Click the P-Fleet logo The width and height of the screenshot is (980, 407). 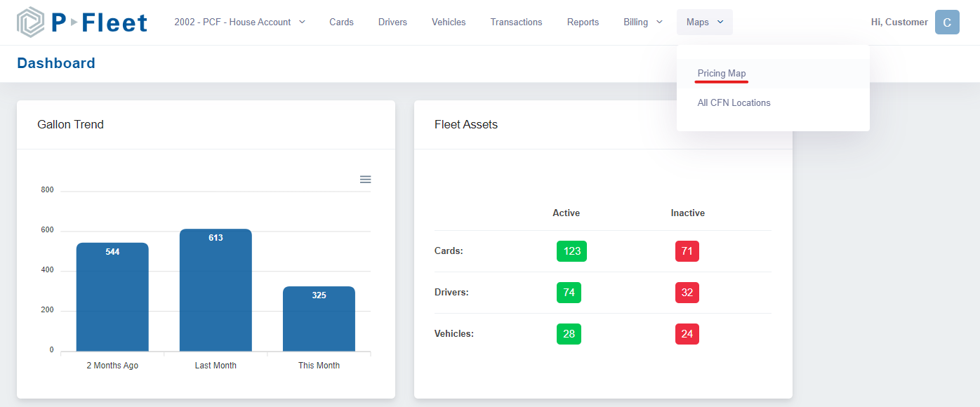coord(81,22)
